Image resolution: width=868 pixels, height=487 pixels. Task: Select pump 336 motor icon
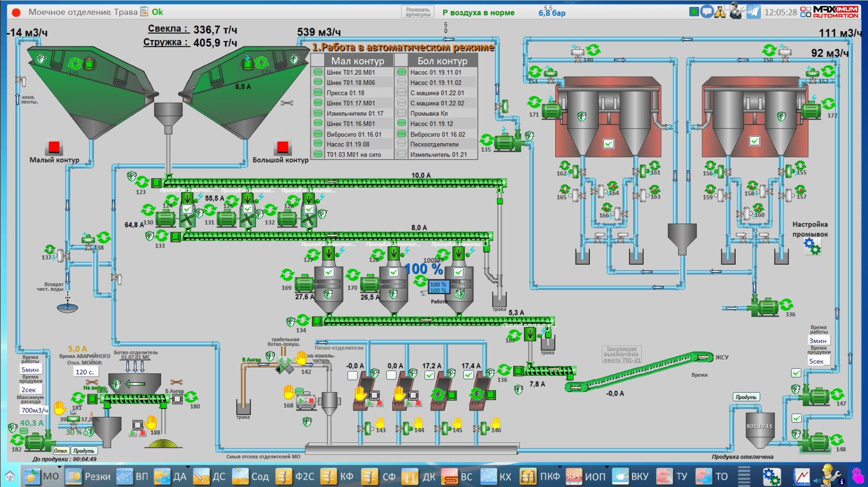pos(765,307)
